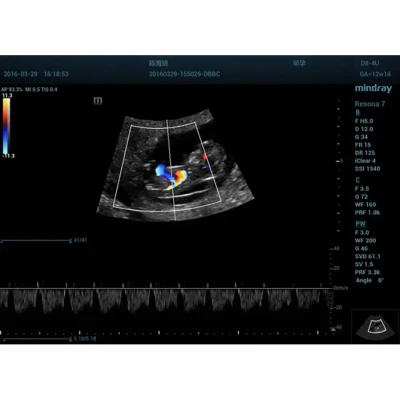Click the 'PRF 3.3k' PW value
The width and height of the screenshot is (400, 400).
pyautogui.click(x=367, y=273)
